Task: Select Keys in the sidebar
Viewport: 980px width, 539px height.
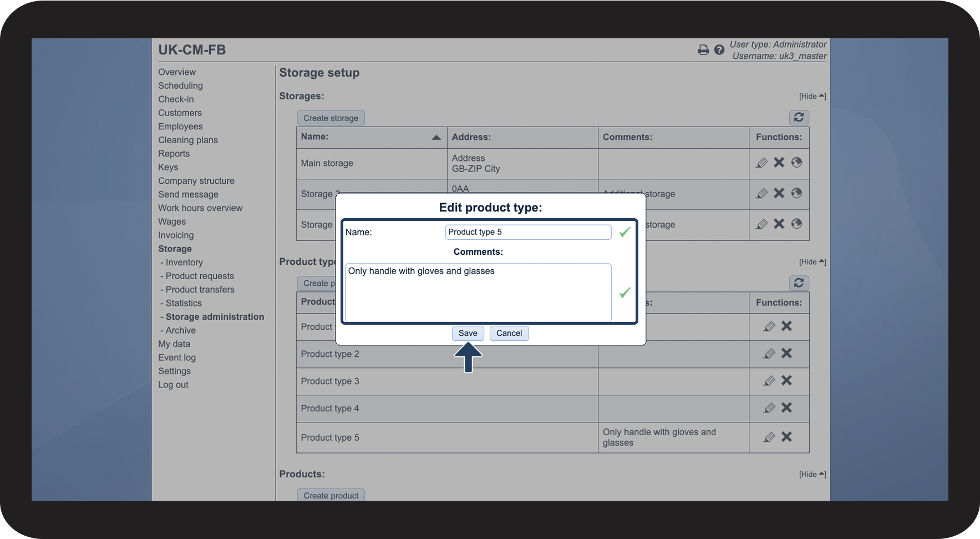Action: [x=168, y=167]
